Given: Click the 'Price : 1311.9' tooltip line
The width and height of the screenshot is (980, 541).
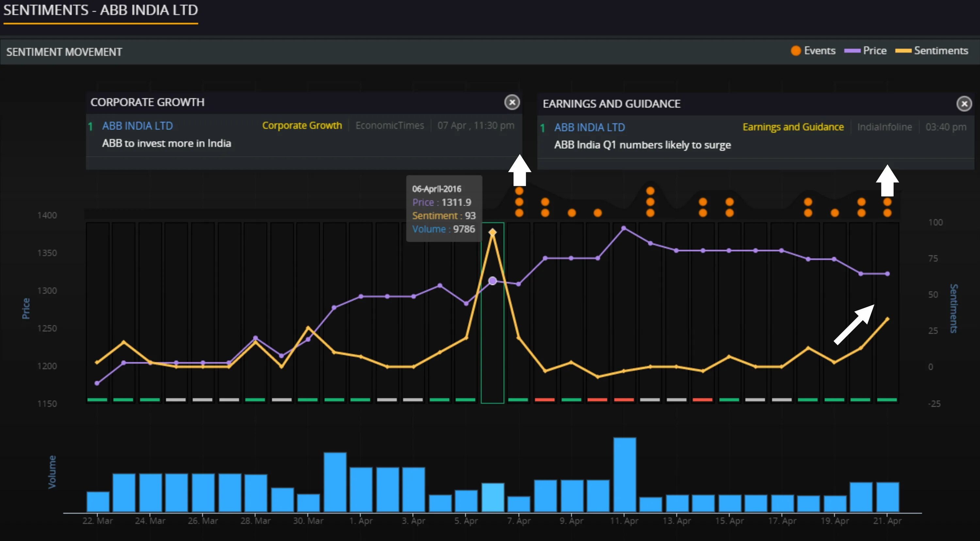Looking at the screenshot, I should click(442, 203).
